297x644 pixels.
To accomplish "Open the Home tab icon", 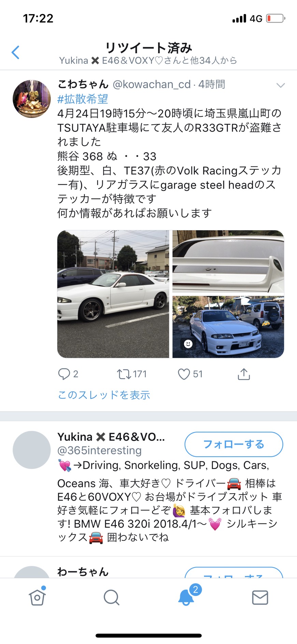I will click(37, 597).
